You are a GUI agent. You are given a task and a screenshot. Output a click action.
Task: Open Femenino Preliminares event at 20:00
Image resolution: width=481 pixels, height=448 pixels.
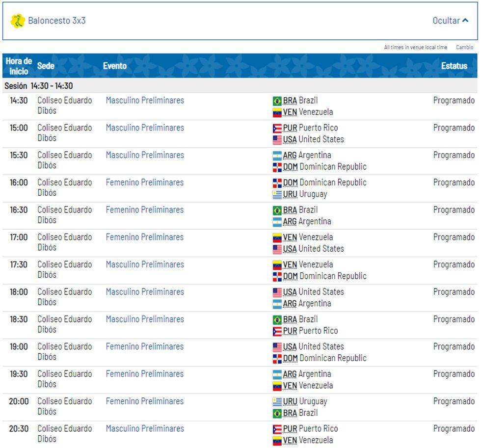pyautogui.click(x=144, y=401)
